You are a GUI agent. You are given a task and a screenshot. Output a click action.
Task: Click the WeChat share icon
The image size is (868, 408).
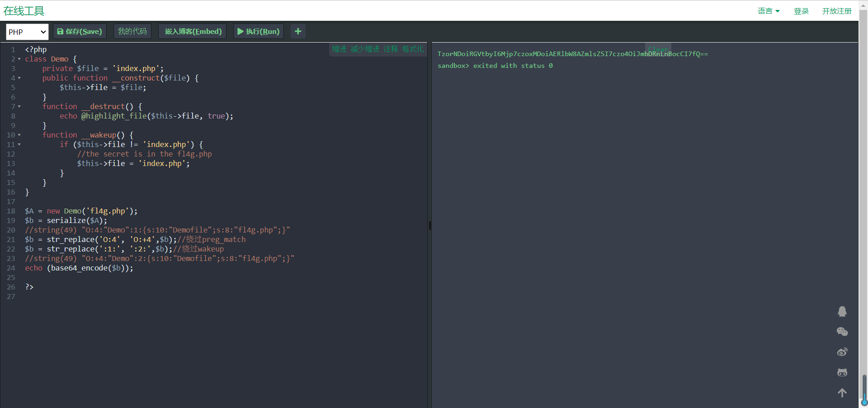click(x=842, y=332)
